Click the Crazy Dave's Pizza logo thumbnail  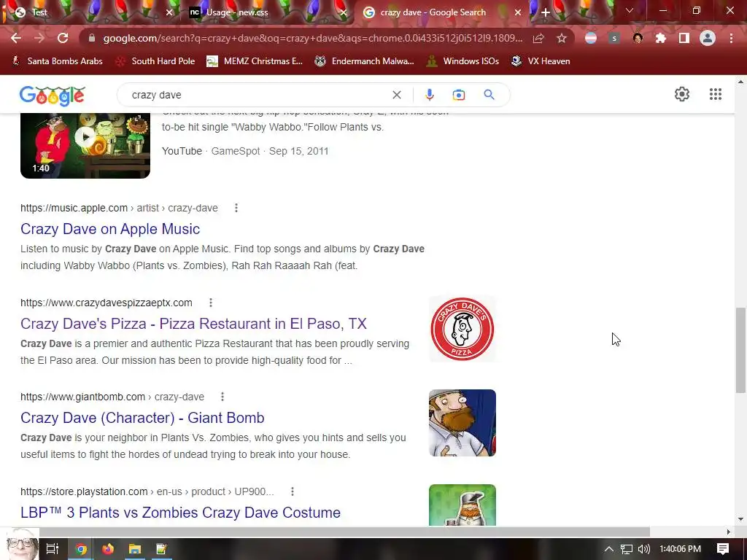click(462, 329)
